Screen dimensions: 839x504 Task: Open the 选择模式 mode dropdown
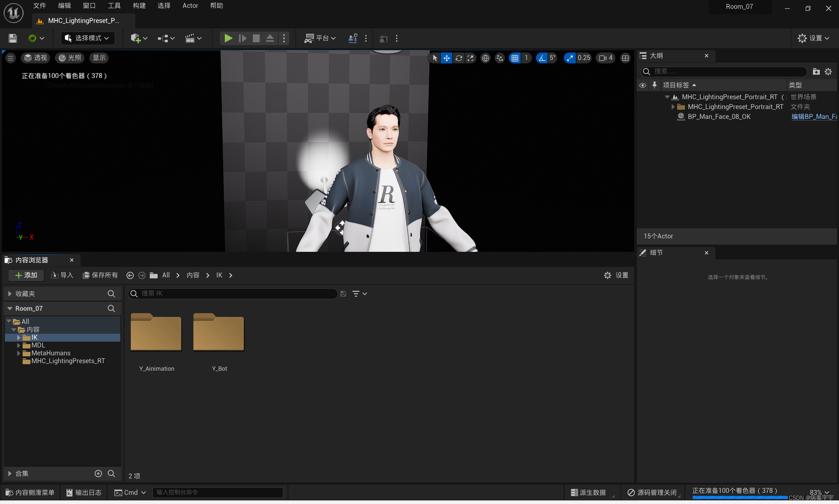(88, 38)
